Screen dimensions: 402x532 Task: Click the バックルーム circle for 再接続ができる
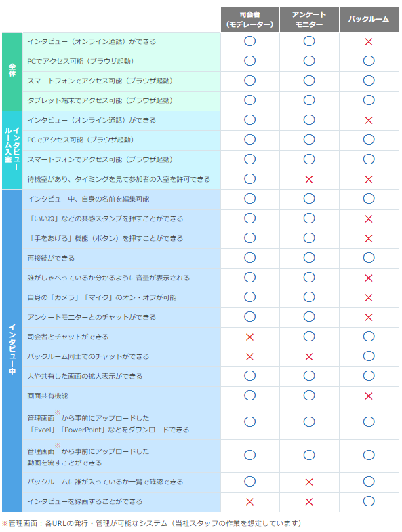pos(369,258)
